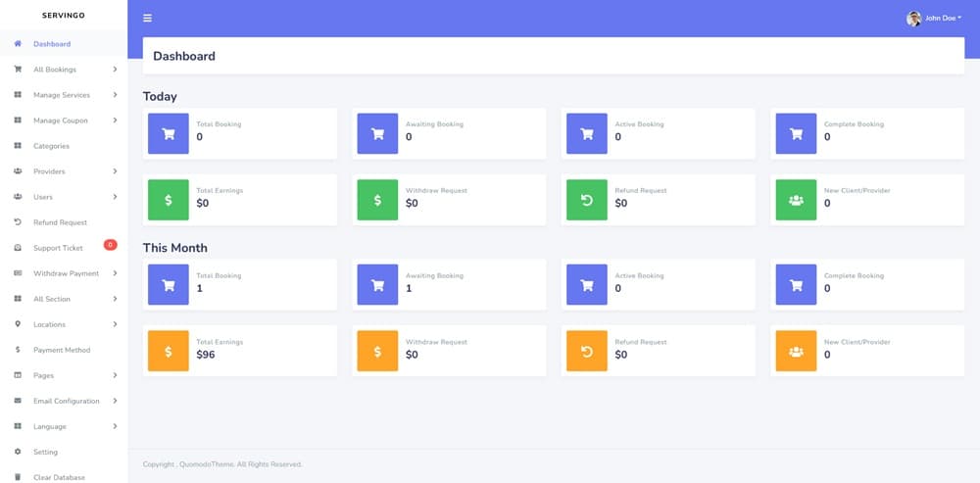This screenshot has height=483, width=980.
Task: Click the John Doe profile avatar
Action: point(913,18)
